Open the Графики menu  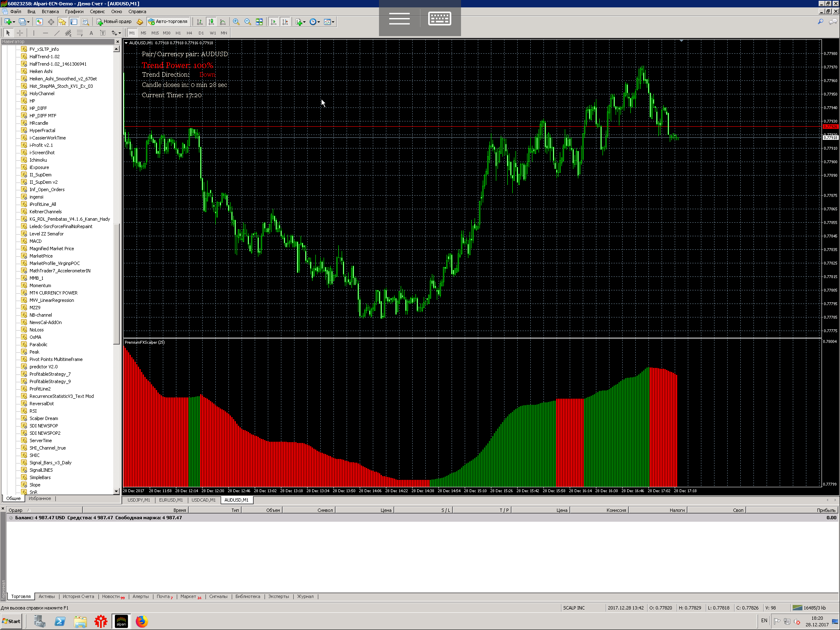click(74, 11)
